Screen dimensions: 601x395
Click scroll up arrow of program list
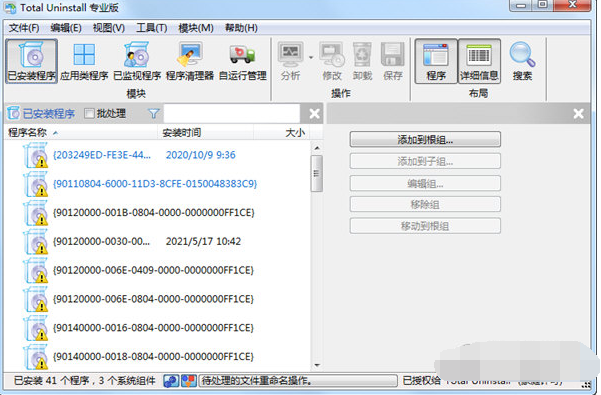(x=317, y=148)
